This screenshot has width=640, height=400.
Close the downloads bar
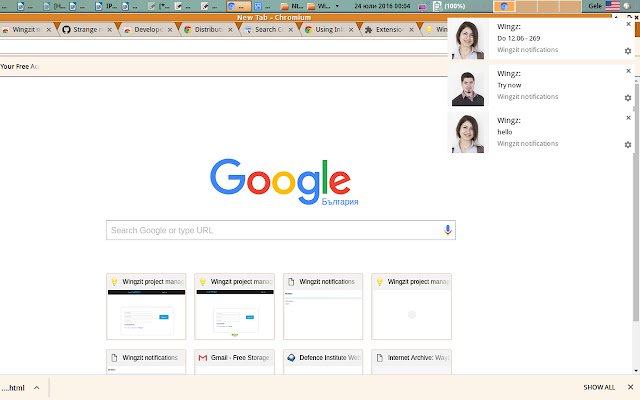[630, 387]
